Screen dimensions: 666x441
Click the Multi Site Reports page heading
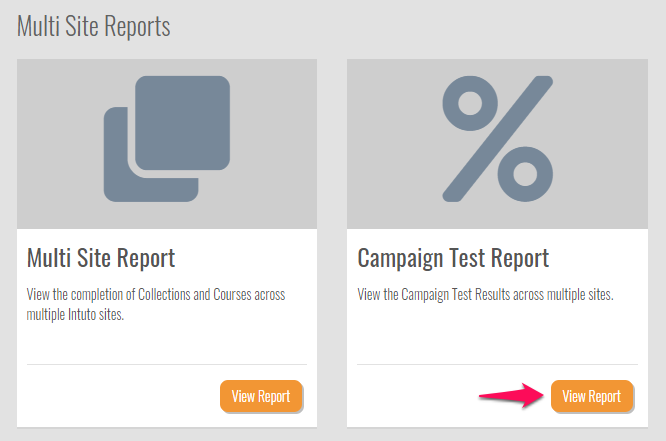tap(94, 27)
